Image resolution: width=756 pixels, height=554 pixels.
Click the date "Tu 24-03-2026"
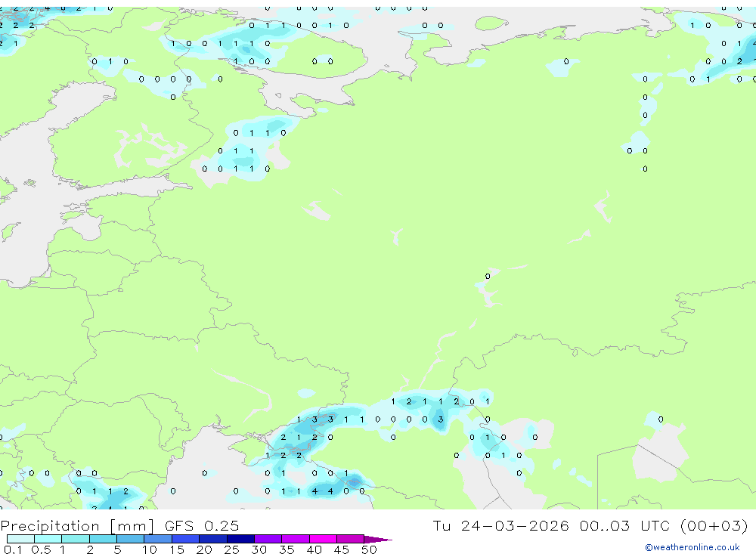(x=500, y=525)
